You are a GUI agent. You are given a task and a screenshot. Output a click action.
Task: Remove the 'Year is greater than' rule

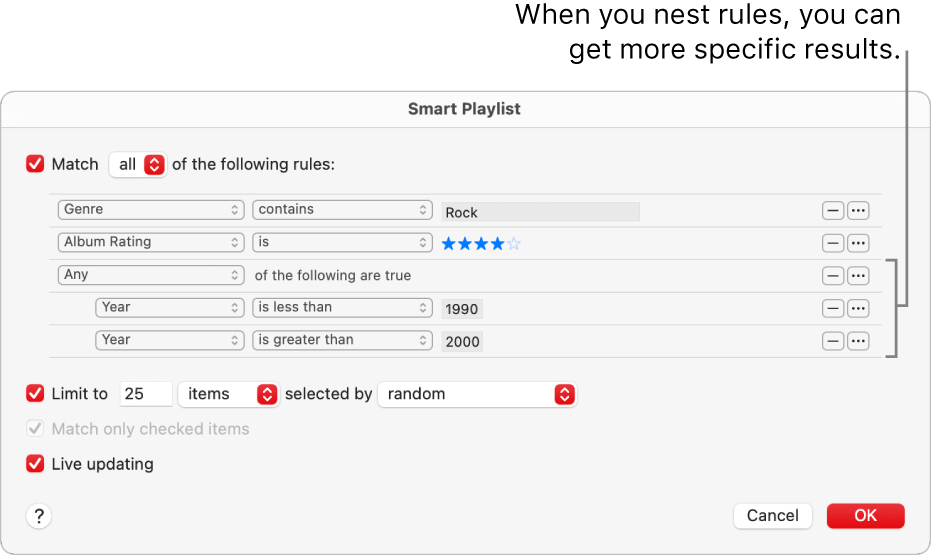832,341
